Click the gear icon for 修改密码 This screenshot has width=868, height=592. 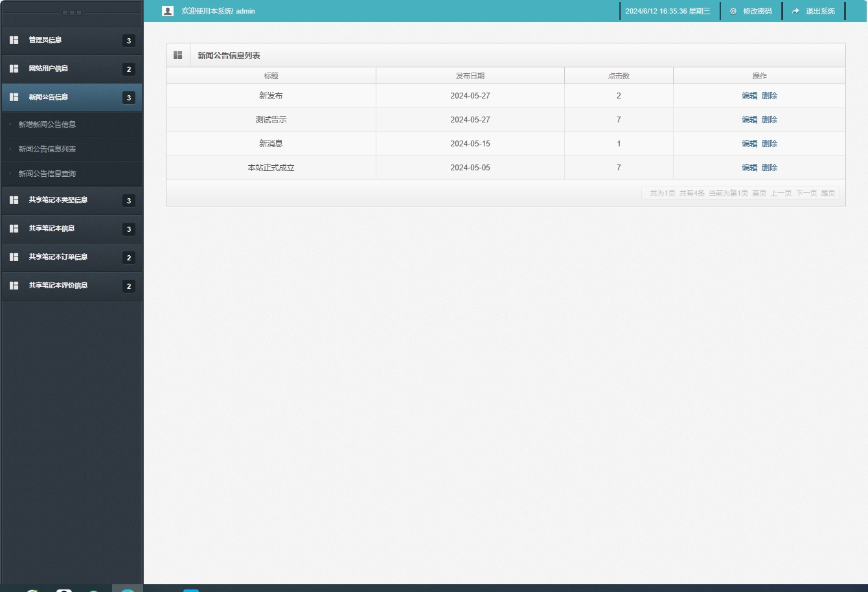point(733,11)
